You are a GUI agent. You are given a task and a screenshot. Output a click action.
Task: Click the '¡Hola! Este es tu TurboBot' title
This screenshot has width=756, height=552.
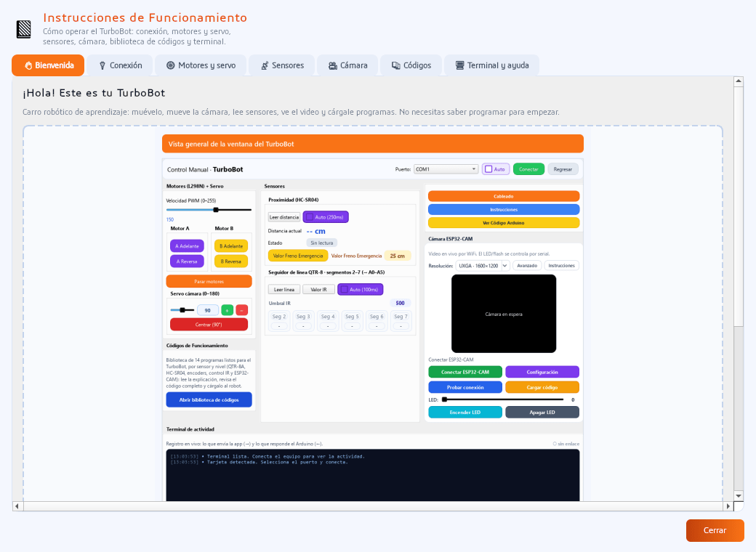(94, 93)
